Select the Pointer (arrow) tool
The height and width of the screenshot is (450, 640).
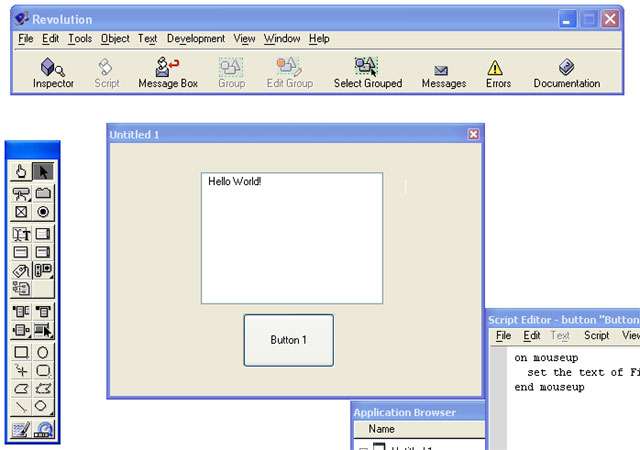pyautogui.click(x=43, y=172)
